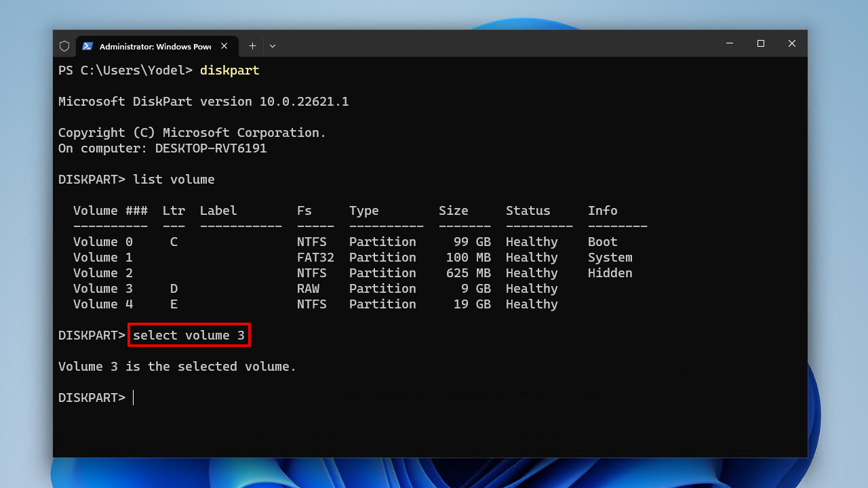This screenshot has width=868, height=488.
Task: Click the 'Size' column header
Action: [x=453, y=211]
